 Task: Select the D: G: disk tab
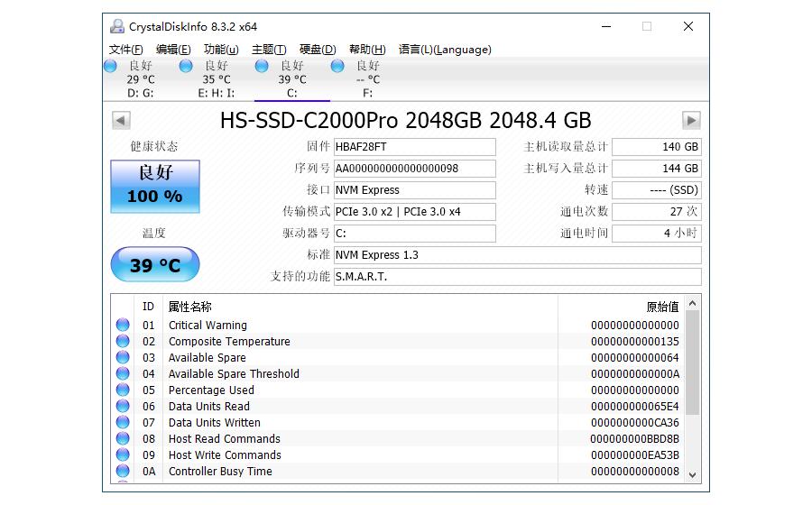(x=141, y=79)
